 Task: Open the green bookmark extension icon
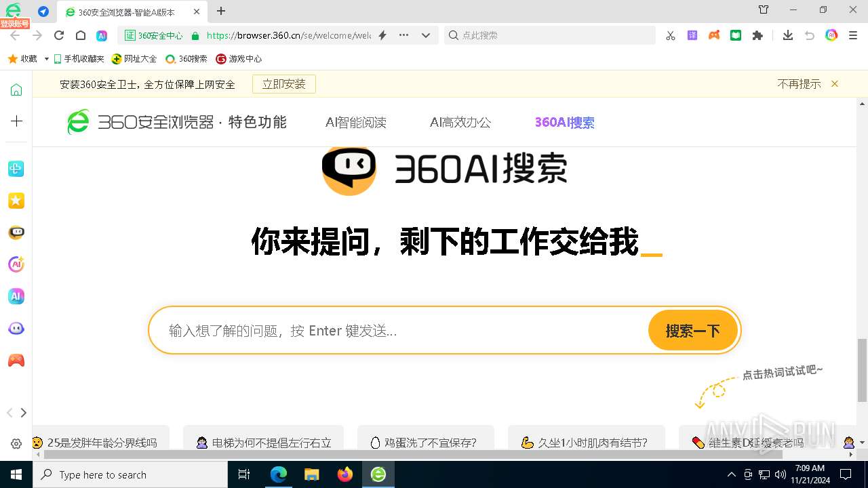(736, 35)
